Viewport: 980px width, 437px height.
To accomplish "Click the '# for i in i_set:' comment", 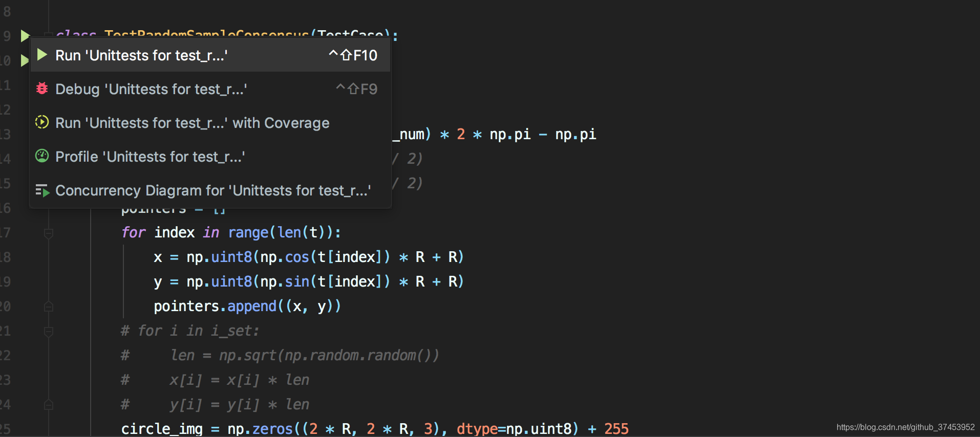I will click(x=190, y=331).
